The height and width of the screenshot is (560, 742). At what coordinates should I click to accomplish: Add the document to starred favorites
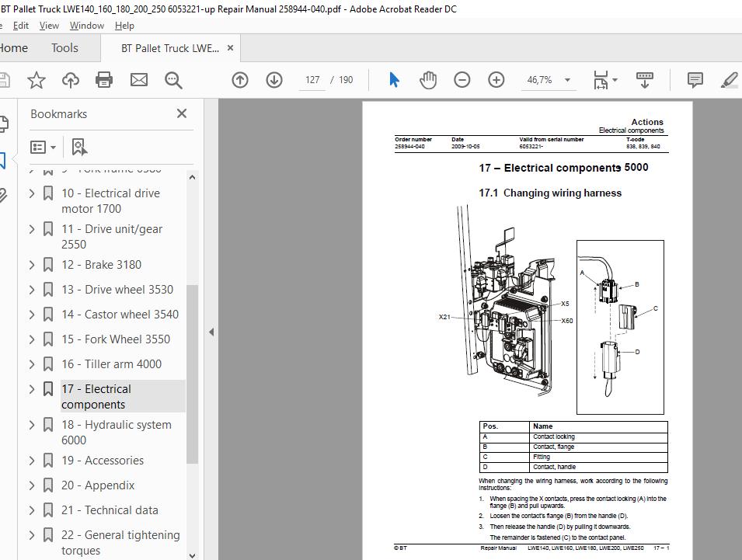click(x=37, y=80)
